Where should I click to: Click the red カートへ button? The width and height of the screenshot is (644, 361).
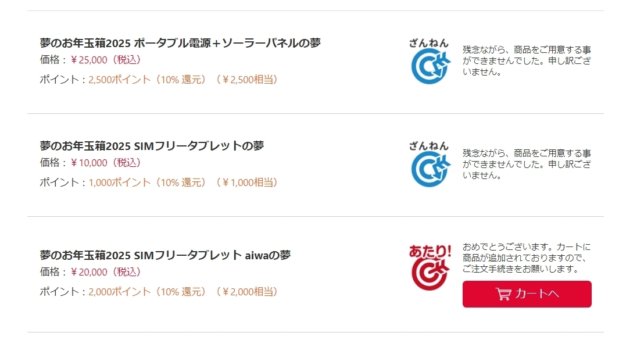point(527,294)
